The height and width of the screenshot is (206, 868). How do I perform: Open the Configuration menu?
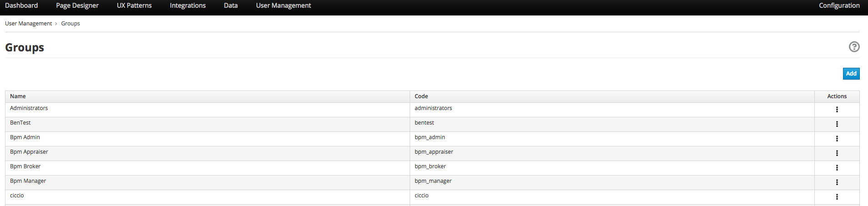click(x=839, y=5)
